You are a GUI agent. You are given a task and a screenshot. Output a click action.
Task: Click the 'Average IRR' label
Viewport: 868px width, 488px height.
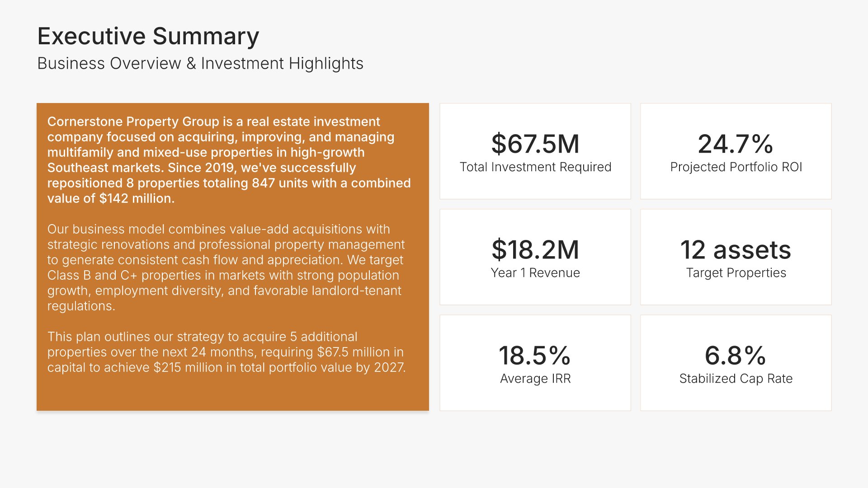(x=535, y=379)
